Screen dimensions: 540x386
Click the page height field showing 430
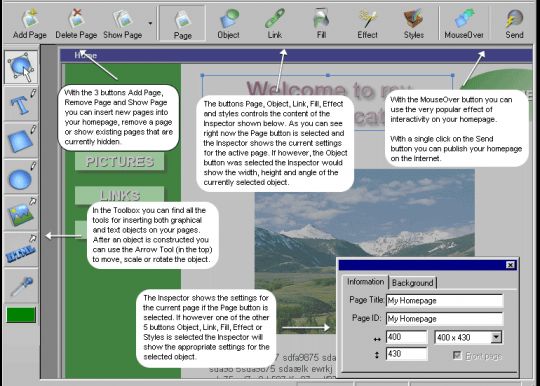[407, 354]
